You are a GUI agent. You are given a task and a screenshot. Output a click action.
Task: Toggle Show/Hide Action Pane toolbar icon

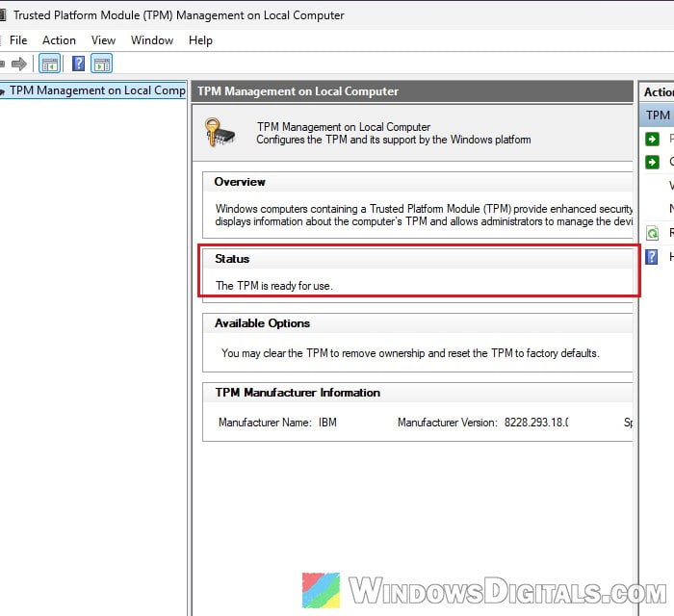[102, 64]
